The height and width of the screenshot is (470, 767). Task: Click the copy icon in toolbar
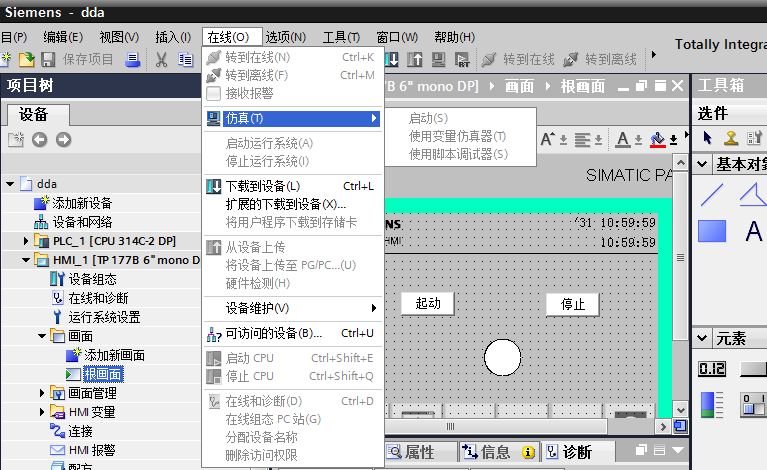[x=185, y=60]
